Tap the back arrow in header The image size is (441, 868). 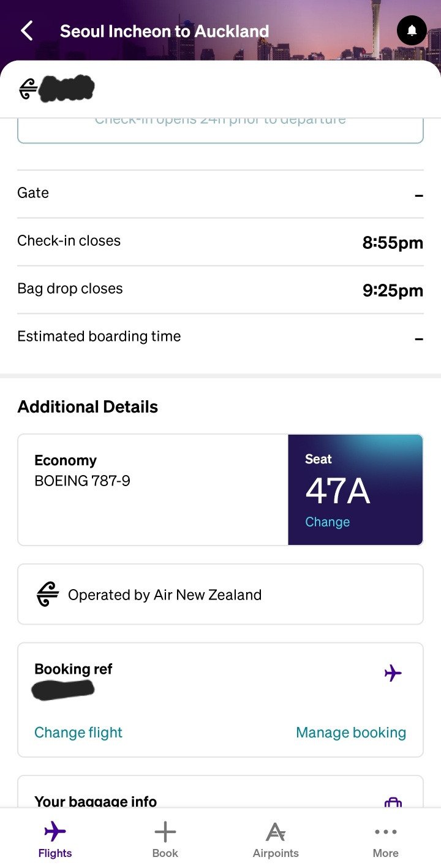27,31
